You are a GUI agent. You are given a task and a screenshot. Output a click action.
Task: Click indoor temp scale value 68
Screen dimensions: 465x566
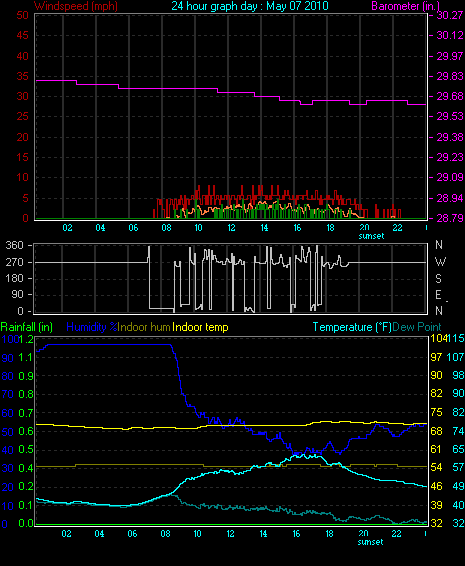point(436,431)
